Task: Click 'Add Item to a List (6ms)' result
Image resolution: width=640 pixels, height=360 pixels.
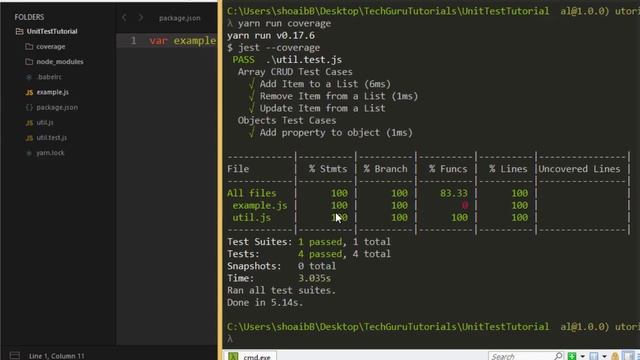Action: click(x=325, y=84)
